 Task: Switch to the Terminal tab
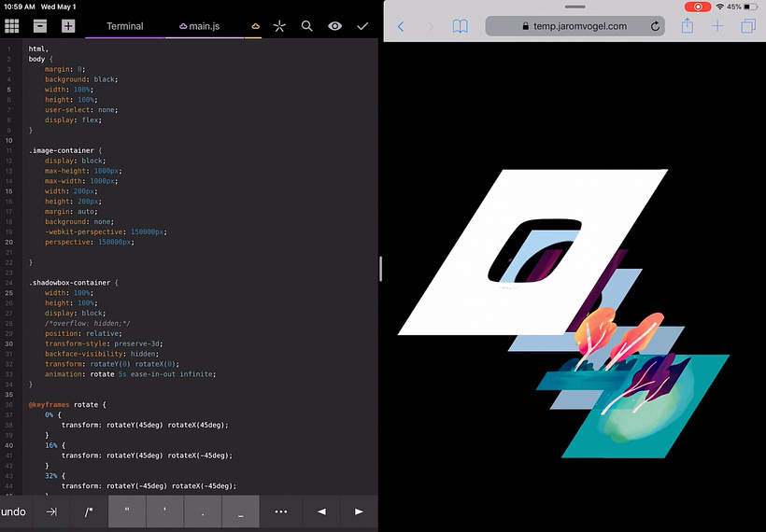[124, 26]
